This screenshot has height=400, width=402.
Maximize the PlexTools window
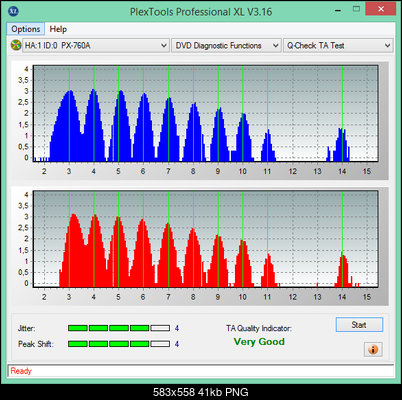coord(356,9)
